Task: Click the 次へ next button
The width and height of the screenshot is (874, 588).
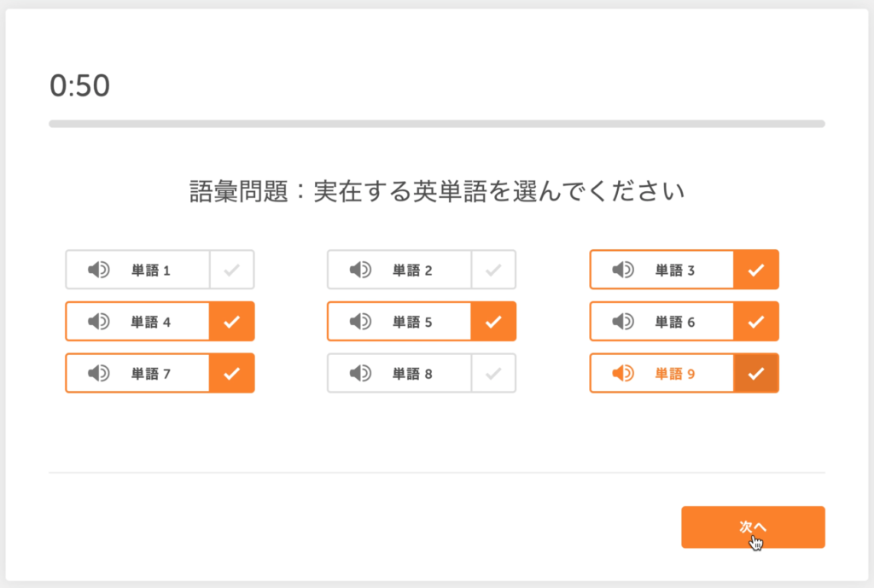Action: click(753, 527)
